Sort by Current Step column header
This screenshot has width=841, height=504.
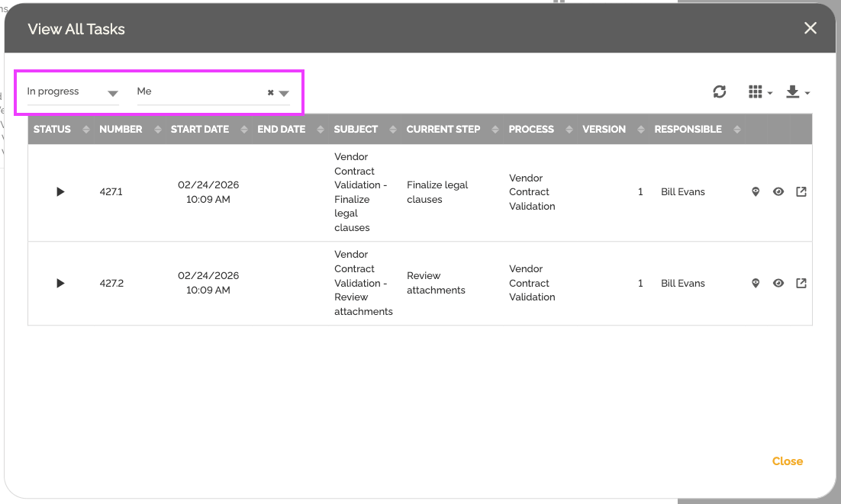tap(443, 130)
